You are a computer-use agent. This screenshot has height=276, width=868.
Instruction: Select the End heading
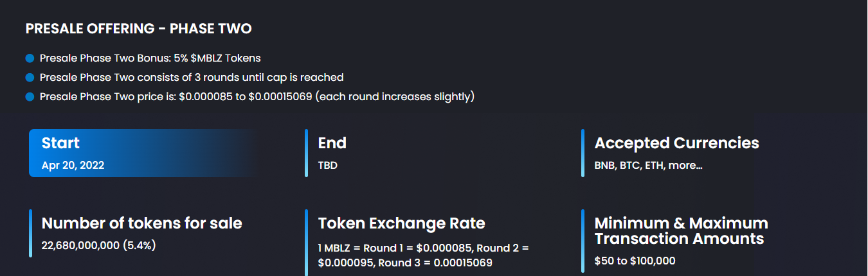[x=332, y=143]
